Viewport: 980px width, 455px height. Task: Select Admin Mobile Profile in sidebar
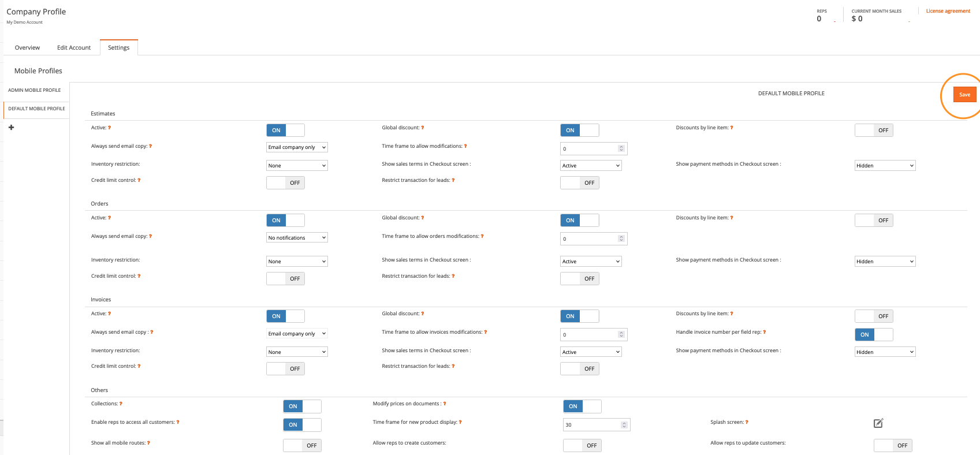(35, 90)
